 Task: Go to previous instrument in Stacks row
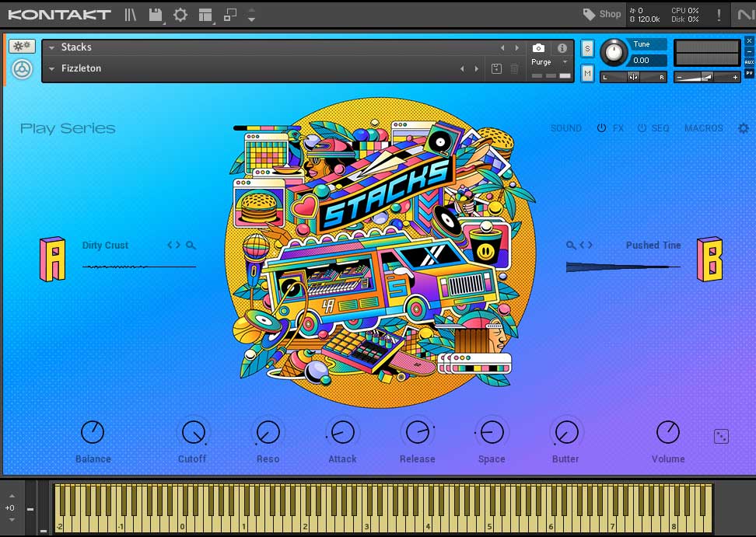click(x=502, y=47)
